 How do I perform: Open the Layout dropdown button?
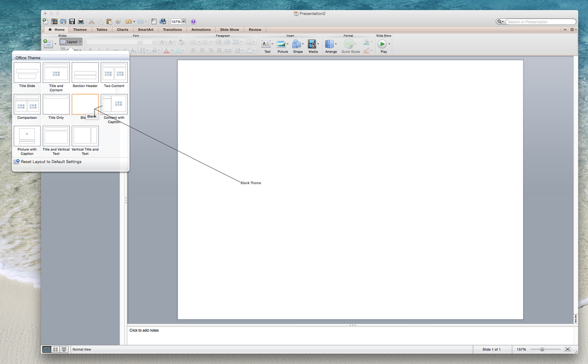pyautogui.click(x=71, y=42)
